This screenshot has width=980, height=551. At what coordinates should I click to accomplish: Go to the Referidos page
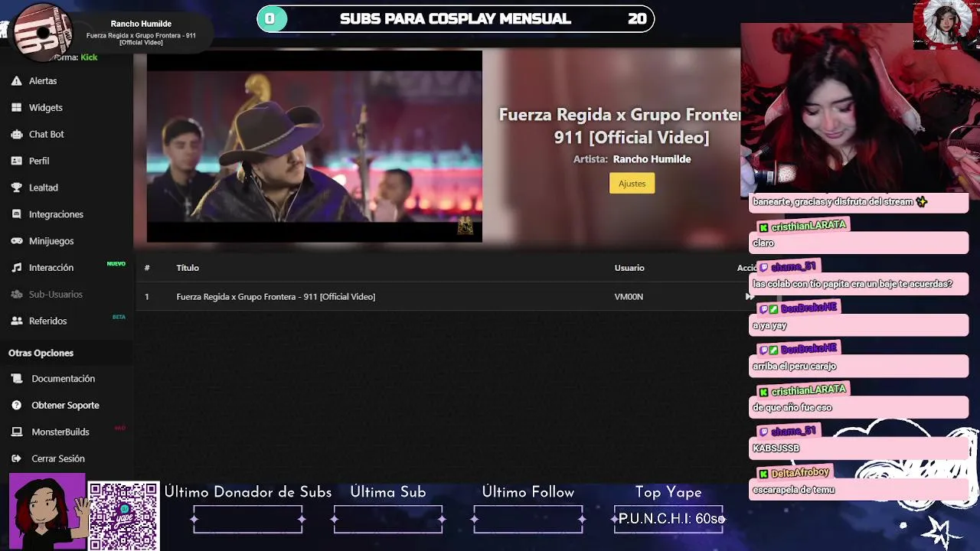click(x=47, y=321)
